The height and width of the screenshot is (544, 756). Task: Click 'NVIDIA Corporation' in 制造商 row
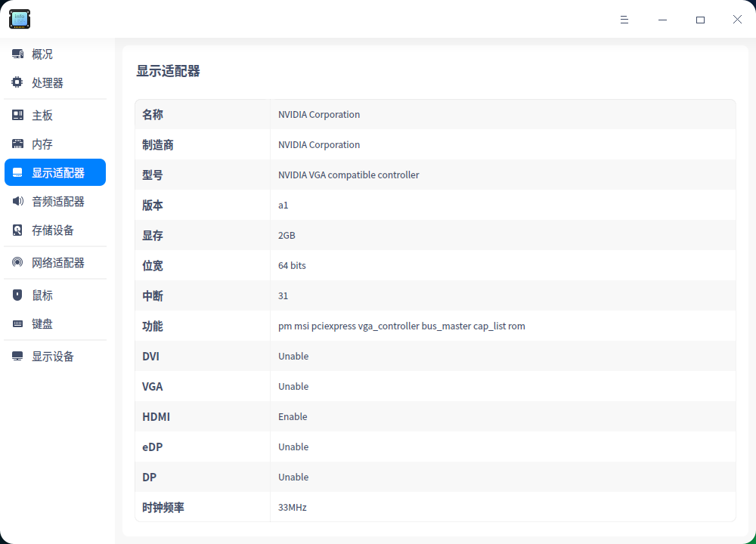pyautogui.click(x=319, y=144)
